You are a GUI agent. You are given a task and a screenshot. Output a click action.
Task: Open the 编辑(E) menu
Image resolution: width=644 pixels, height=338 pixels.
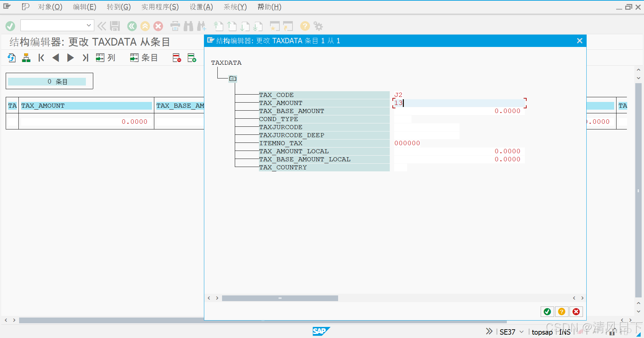point(84,7)
